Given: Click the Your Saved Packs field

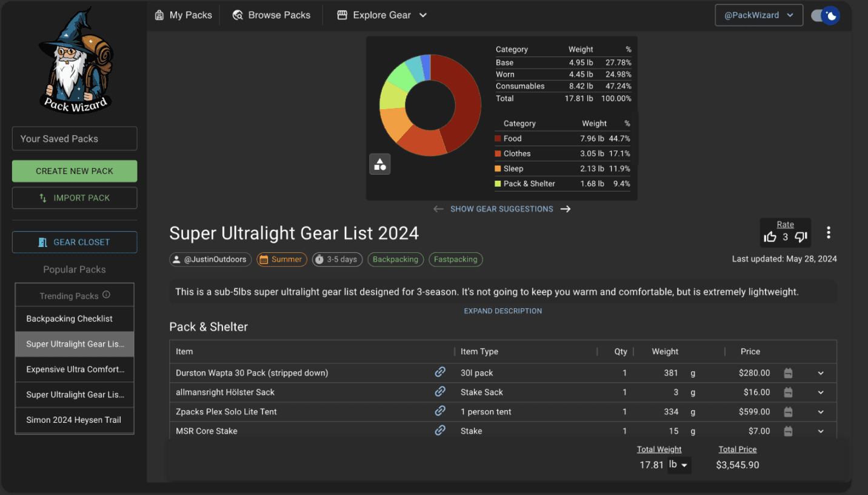Looking at the screenshot, I should (x=75, y=138).
